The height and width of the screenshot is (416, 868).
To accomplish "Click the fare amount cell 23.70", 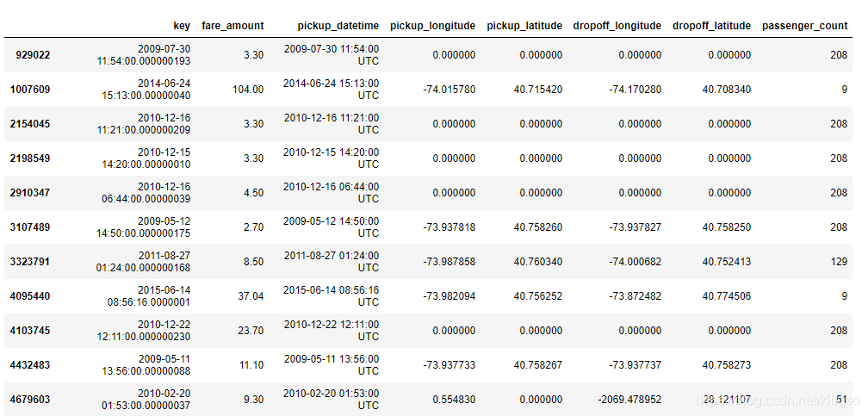I will 251,330.
